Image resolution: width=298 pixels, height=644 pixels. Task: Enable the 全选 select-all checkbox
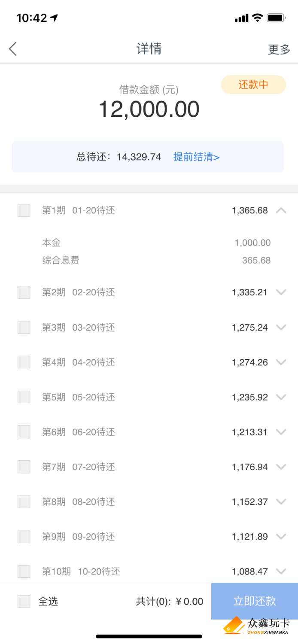(x=24, y=601)
